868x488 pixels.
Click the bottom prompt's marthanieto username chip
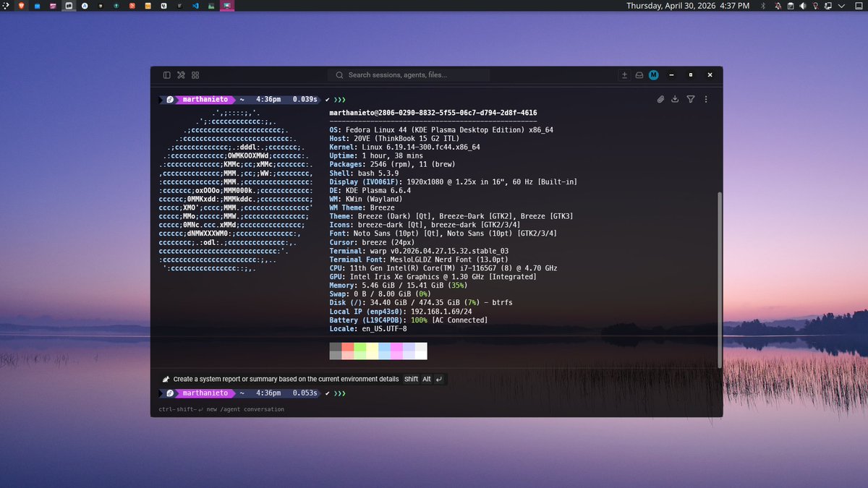(205, 393)
